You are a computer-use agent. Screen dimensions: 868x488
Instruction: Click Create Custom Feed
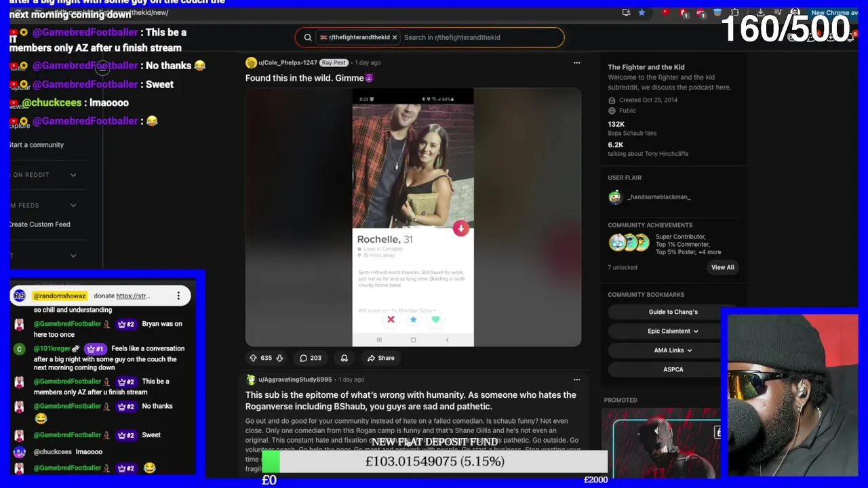[40, 224]
